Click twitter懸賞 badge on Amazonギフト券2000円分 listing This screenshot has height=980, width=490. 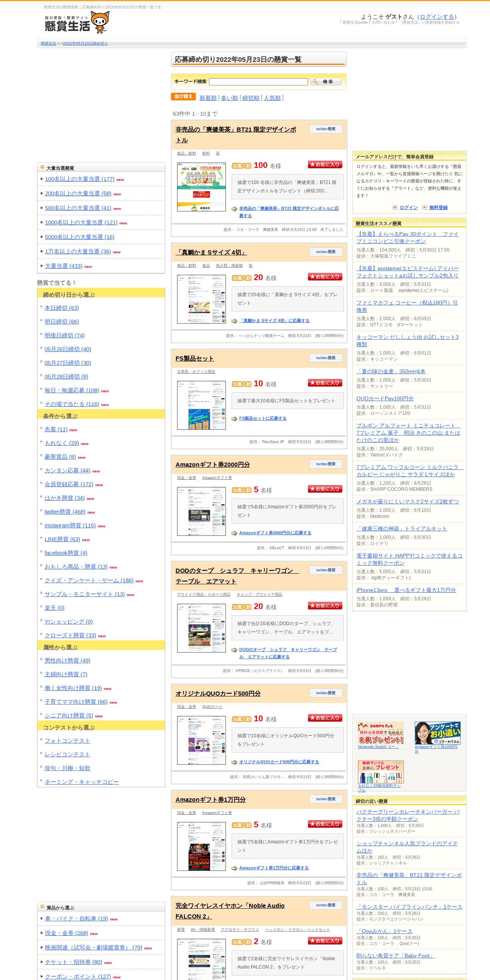pos(326,464)
